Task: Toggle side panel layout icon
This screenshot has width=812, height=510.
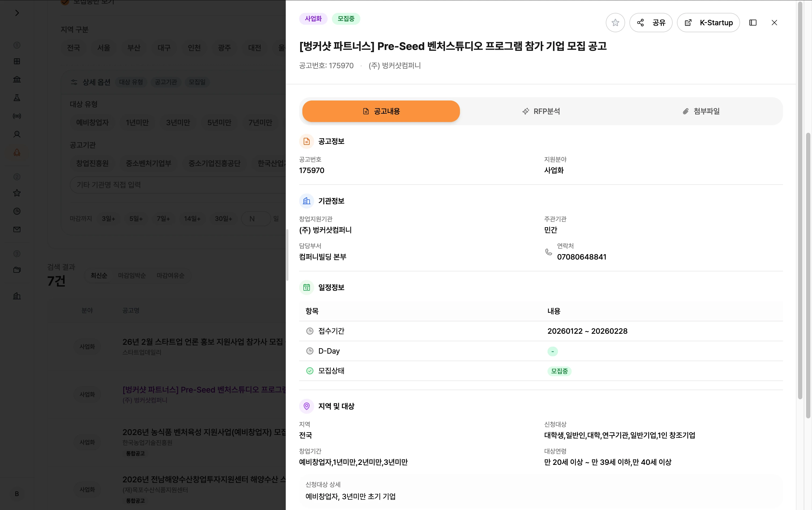Action: pos(753,23)
